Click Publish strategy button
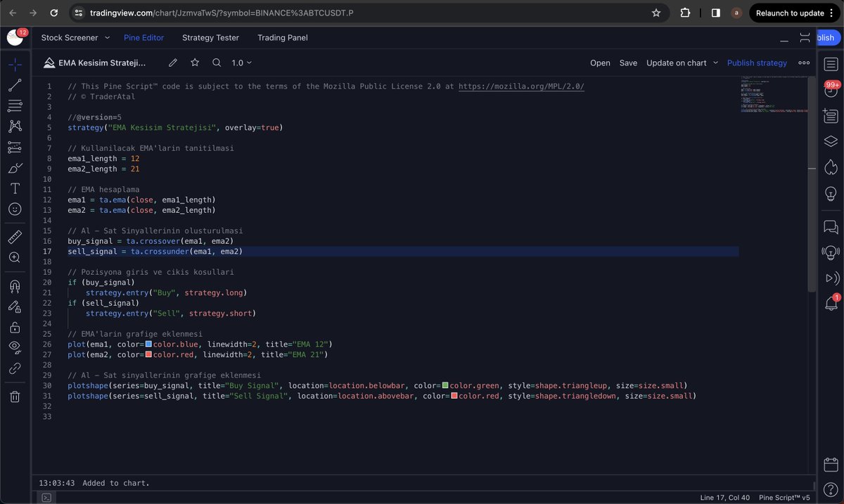844x504 pixels. [x=757, y=63]
